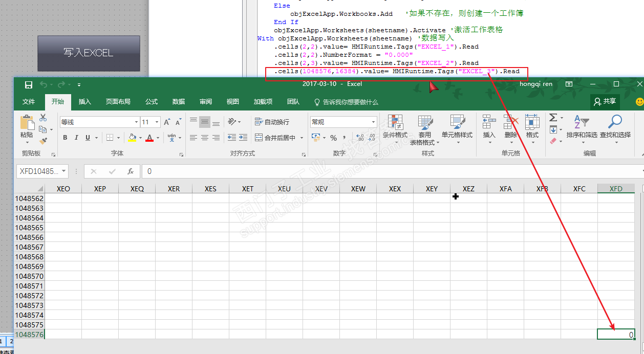The height and width of the screenshot is (354, 644).
Task: Click the Decrease Decimal icon
Action: [372, 138]
